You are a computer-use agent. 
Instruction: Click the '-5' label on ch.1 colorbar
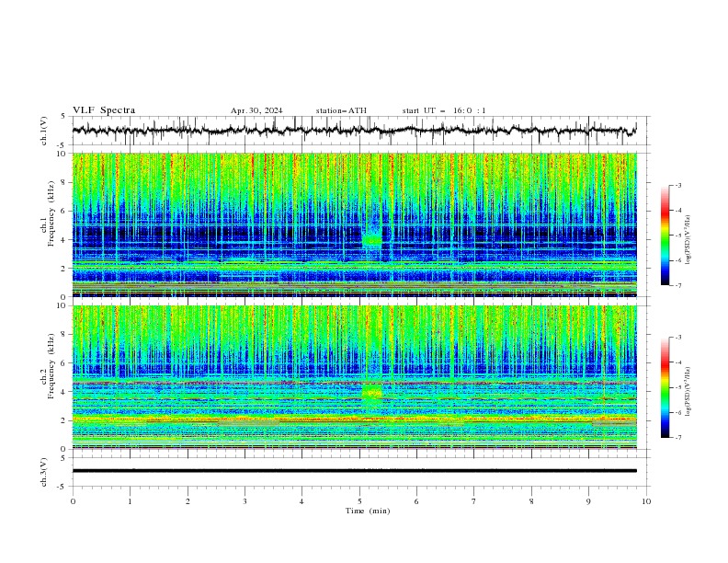pos(677,236)
